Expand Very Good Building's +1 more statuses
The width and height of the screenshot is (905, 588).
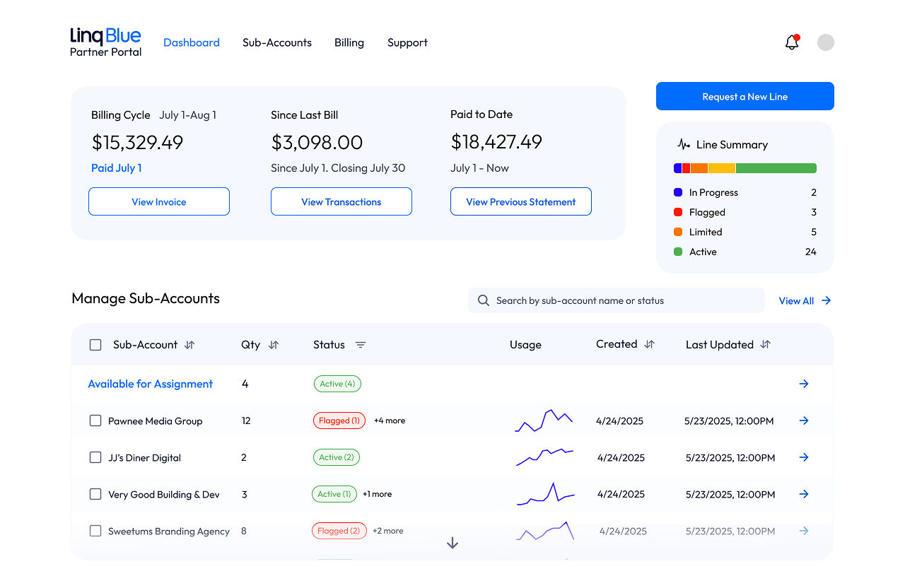[x=377, y=494]
